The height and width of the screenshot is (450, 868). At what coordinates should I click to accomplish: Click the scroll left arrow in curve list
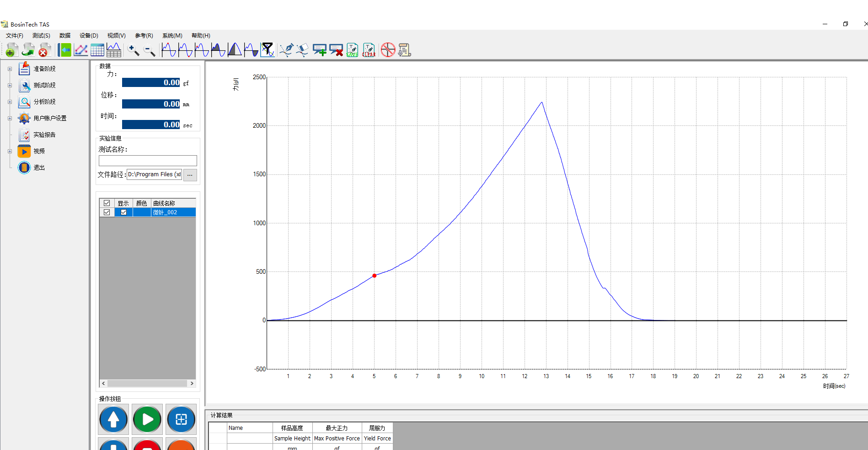point(103,384)
